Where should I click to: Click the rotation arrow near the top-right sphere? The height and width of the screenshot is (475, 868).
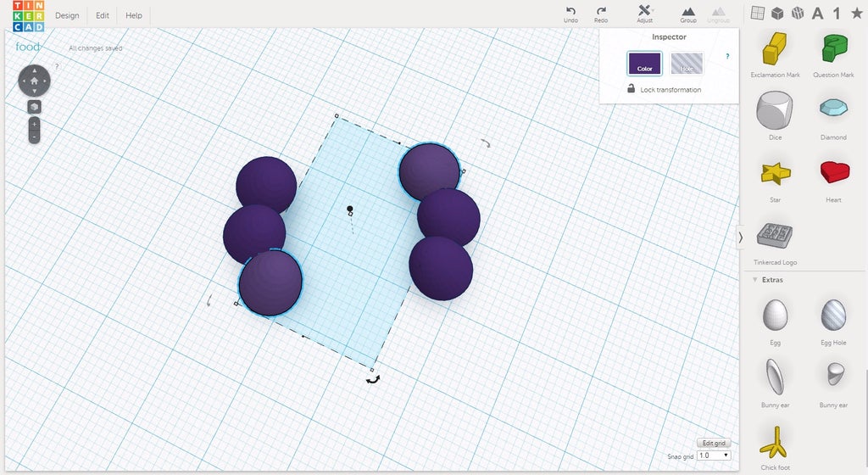pos(486,143)
